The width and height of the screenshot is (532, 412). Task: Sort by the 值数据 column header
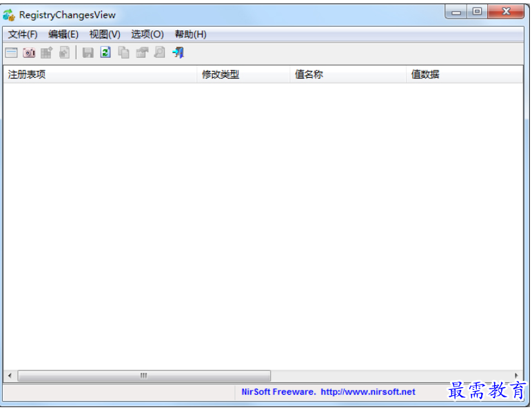464,74
